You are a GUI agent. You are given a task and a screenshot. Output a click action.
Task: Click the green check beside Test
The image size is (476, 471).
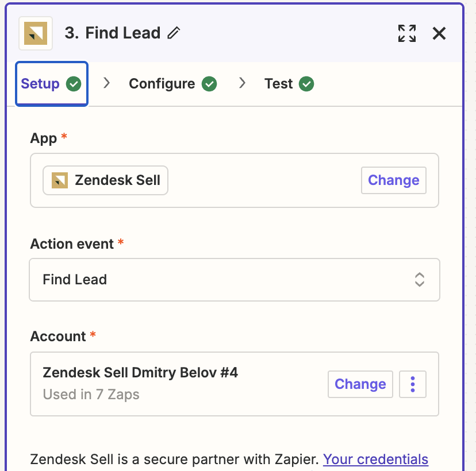tap(306, 84)
